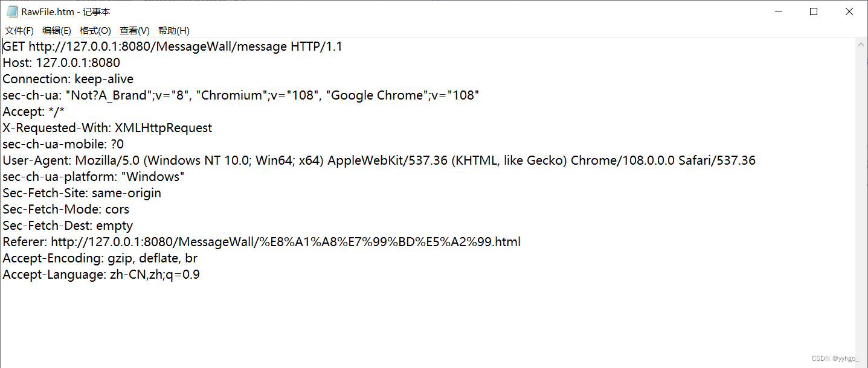Open the 帮助(H) menu
This screenshot has width=868, height=368.
click(174, 30)
